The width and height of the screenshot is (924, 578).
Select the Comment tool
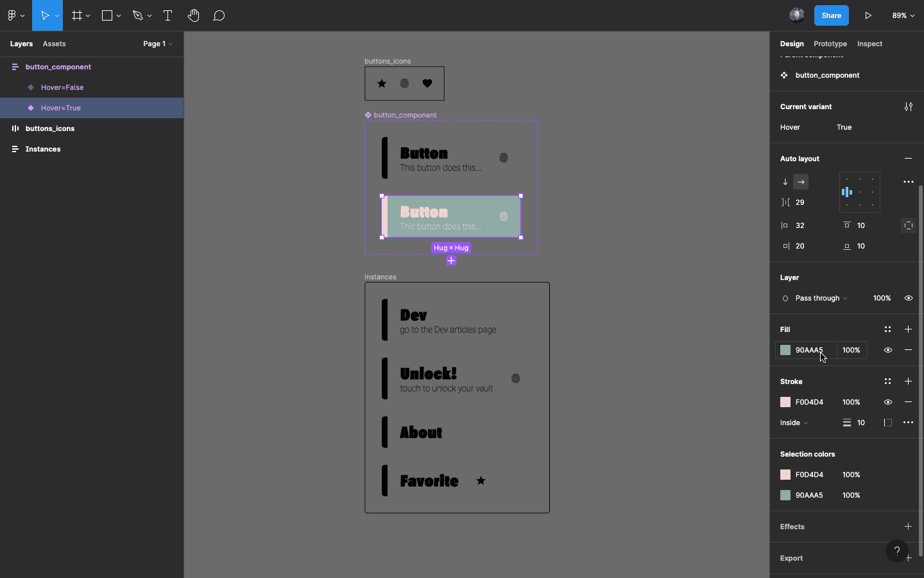(x=219, y=15)
